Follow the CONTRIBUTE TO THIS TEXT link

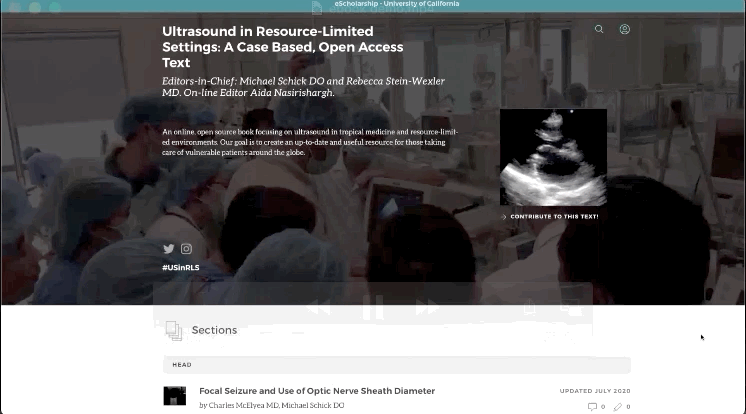coord(554,217)
